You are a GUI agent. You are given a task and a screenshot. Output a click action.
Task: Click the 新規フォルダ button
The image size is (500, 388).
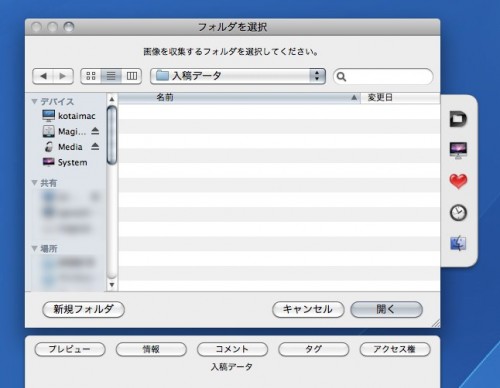tap(84, 309)
